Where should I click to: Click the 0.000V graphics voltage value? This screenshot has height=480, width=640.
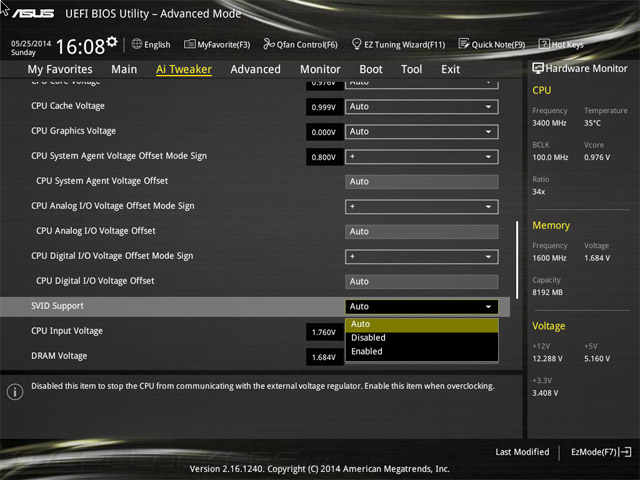pos(324,132)
